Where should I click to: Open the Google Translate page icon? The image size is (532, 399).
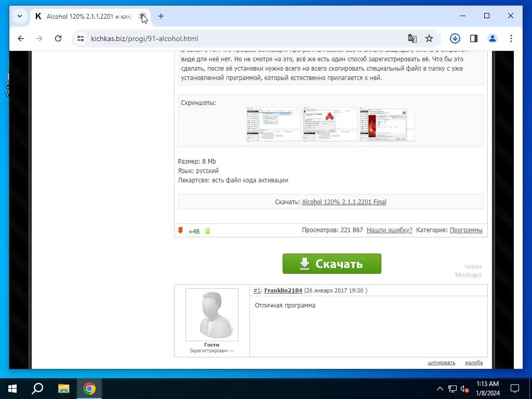[412, 38]
